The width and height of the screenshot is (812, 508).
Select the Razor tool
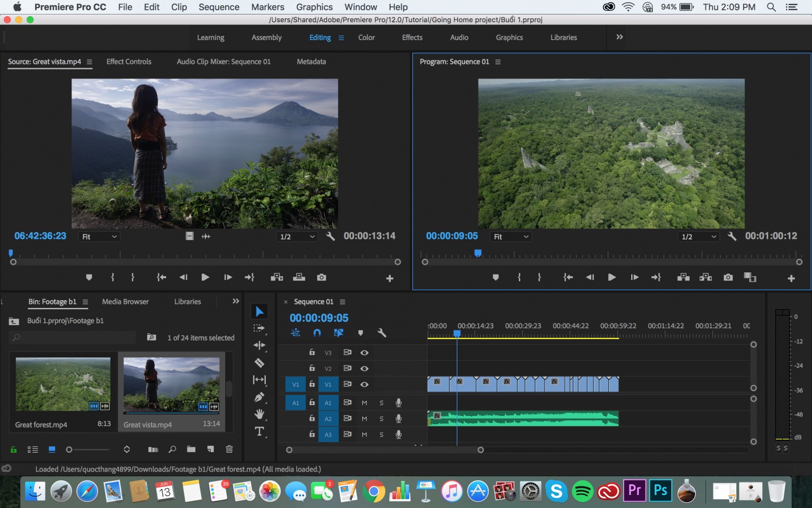point(260,363)
